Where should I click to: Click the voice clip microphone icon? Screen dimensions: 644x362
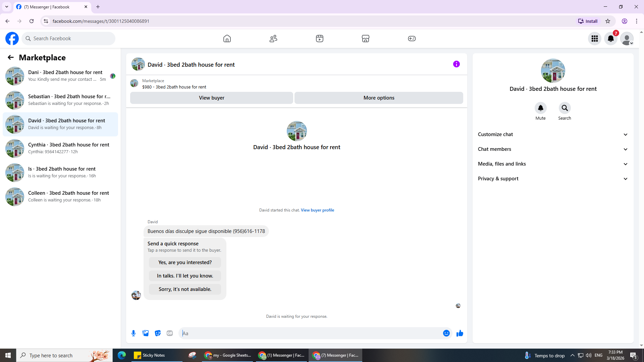pyautogui.click(x=133, y=333)
